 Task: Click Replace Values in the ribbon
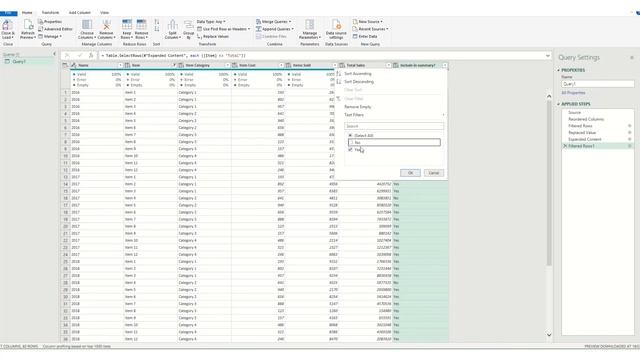click(x=213, y=36)
